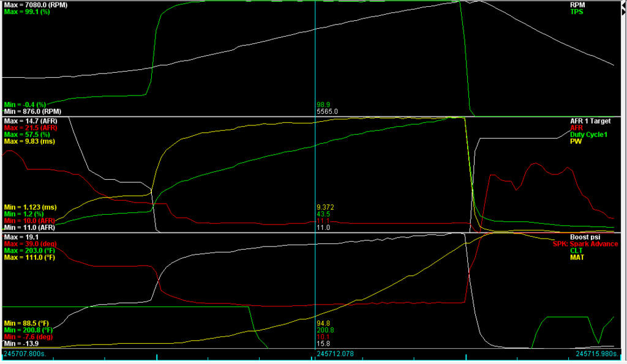Select the green CLT legend label
Image resolution: width=627 pixels, height=364 pixels.
click(577, 250)
